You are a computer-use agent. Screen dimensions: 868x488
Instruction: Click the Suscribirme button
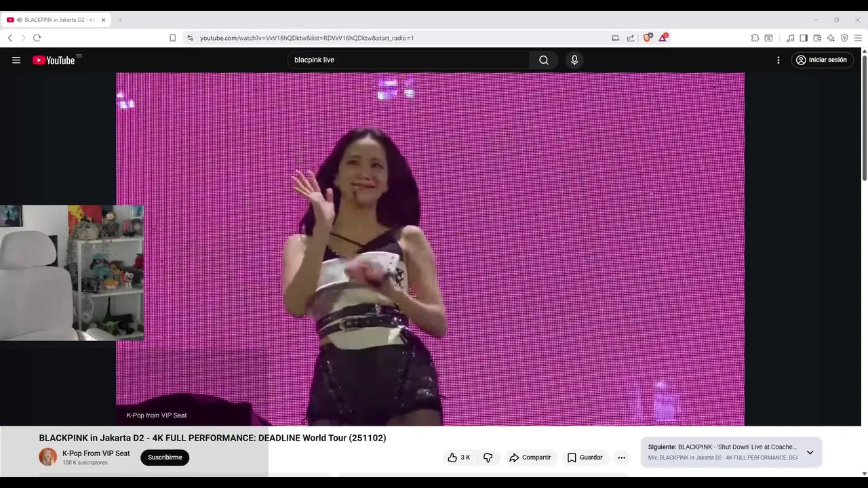pyautogui.click(x=165, y=457)
